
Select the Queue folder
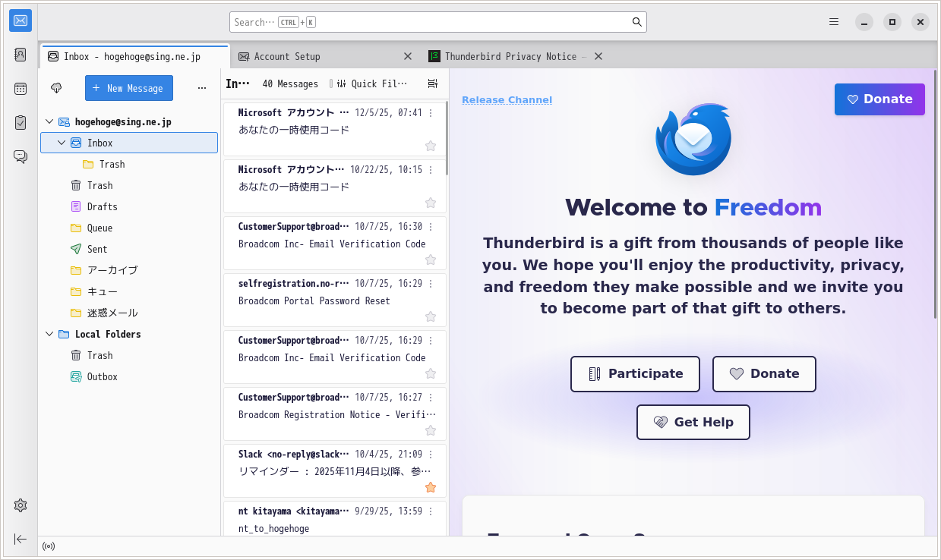129,228
